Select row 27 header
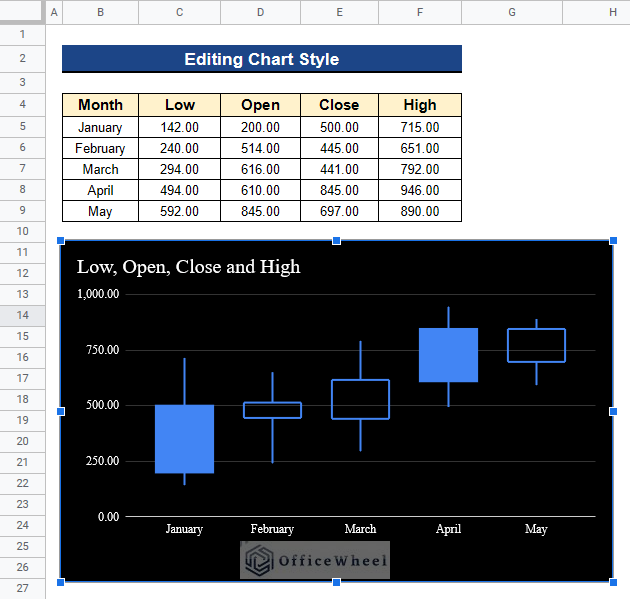The image size is (630, 599). click(22, 588)
